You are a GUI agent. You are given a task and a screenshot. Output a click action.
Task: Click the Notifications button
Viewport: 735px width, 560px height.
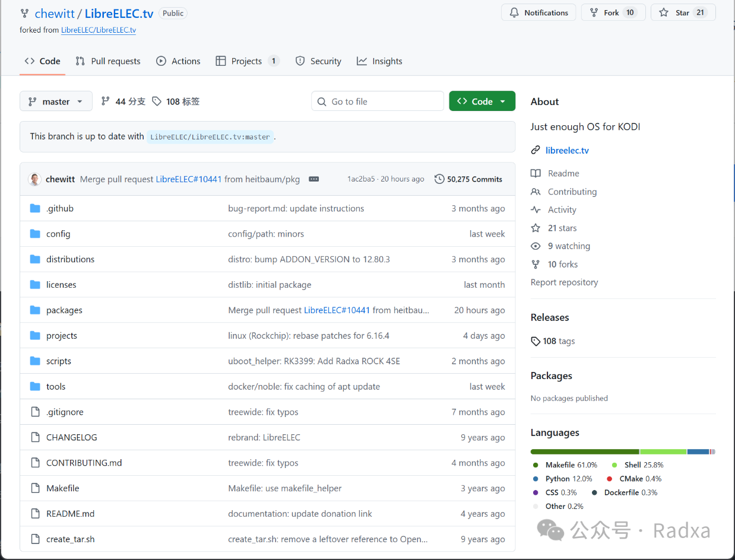click(538, 12)
